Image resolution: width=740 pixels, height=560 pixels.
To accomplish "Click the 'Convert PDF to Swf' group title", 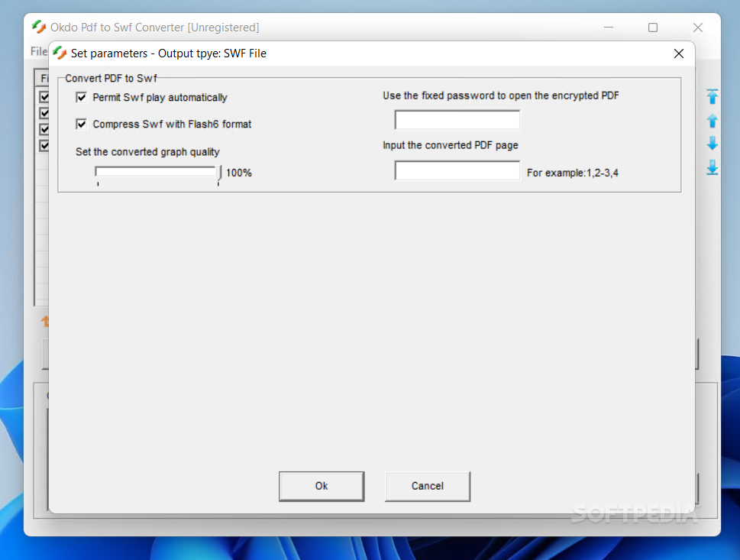I will point(111,79).
